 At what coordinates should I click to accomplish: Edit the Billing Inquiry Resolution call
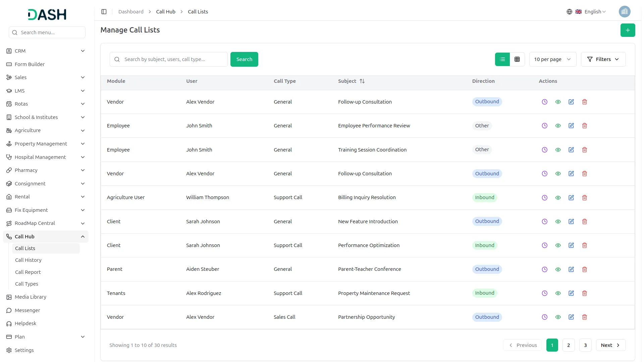(571, 198)
